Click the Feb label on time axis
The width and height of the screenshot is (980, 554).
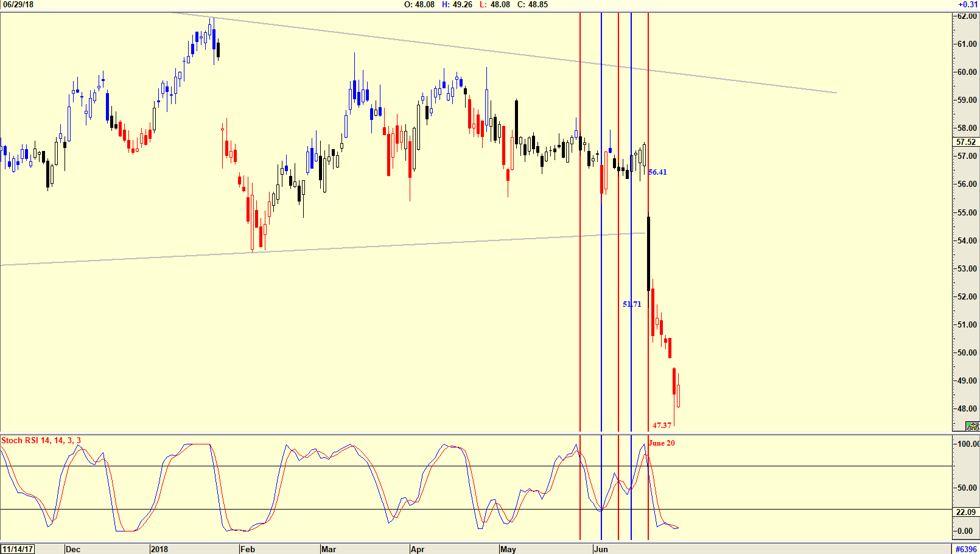point(248,549)
